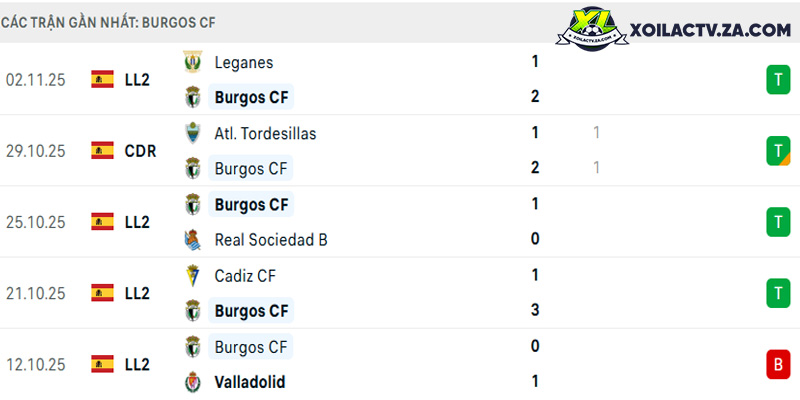Image resolution: width=800 pixels, height=400 pixels.
Task: Click green T badge for Cadiz match
Action: pyautogui.click(x=778, y=293)
